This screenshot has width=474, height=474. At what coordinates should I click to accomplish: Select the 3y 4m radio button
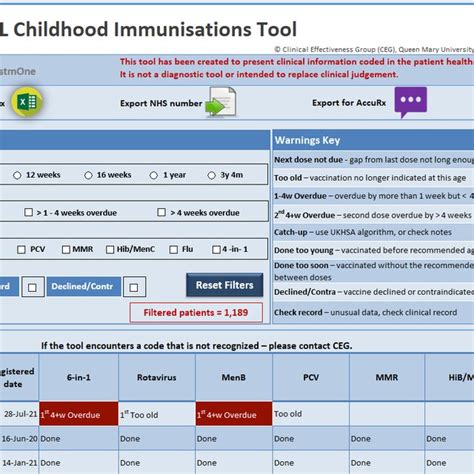coord(211,175)
